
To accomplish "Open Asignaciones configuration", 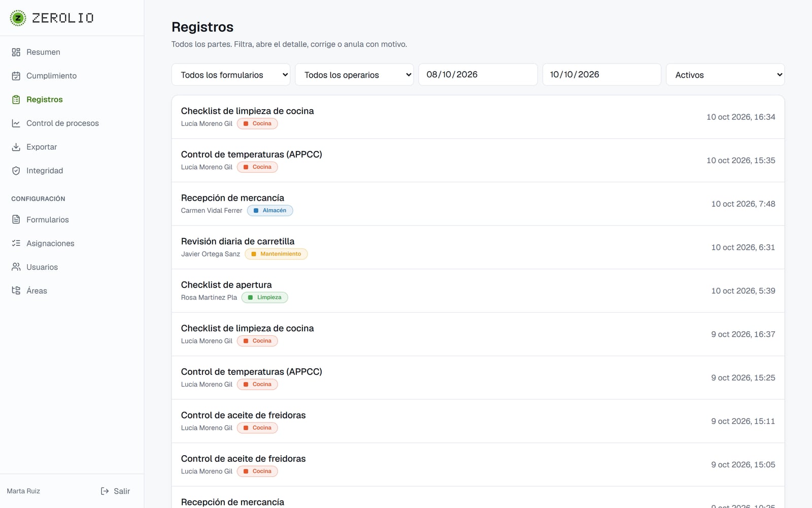I will tap(72, 243).
